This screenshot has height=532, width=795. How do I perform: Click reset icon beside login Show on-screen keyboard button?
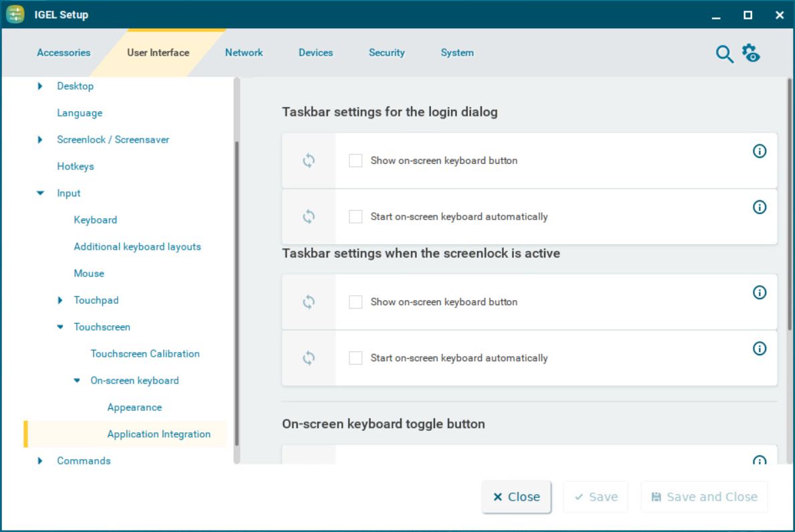click(308, 161)
